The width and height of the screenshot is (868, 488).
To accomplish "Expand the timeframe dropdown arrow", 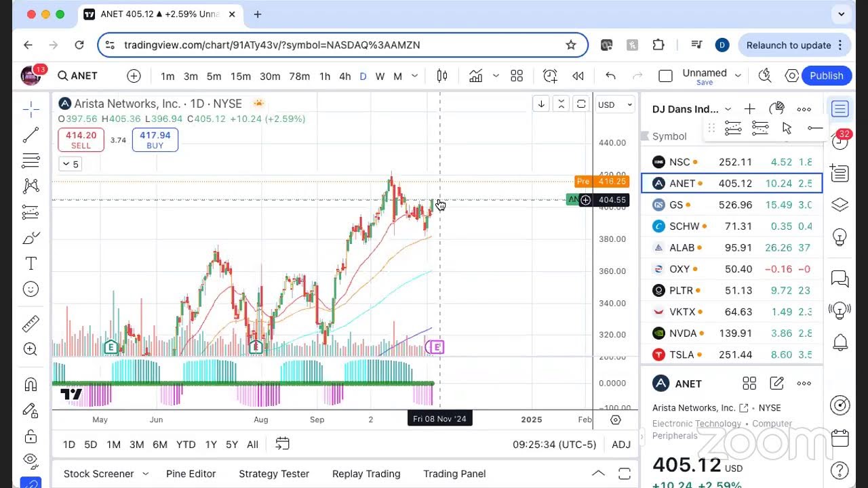I will (415, 76).
